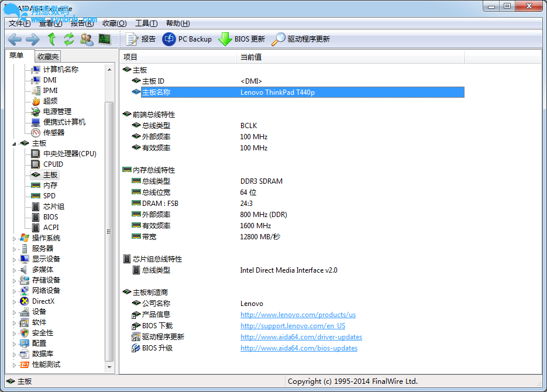The image size is (547, 392).
Task: Expand the 操作系统 tree node
Action: point(14,239)
